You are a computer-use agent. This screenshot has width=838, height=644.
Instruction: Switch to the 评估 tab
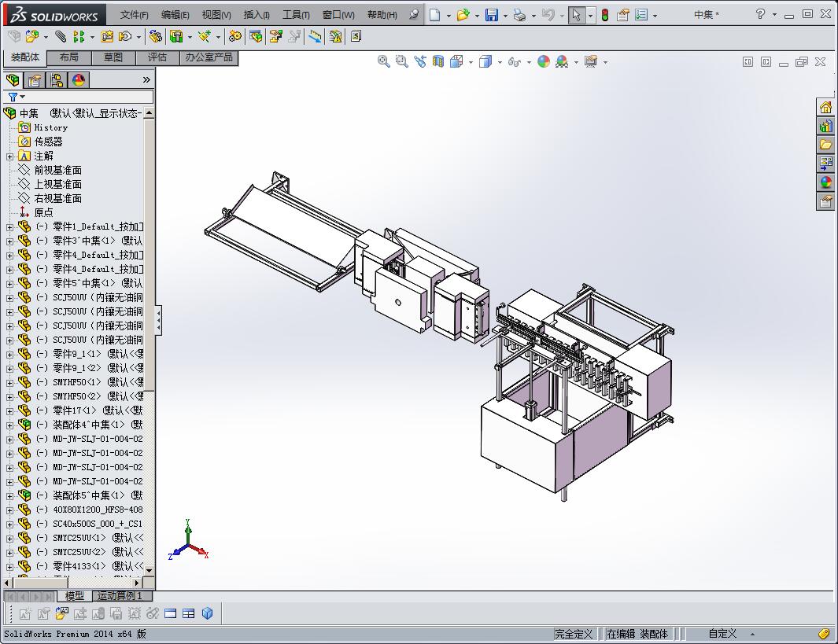pyautogui.click(x=157, y=57)
